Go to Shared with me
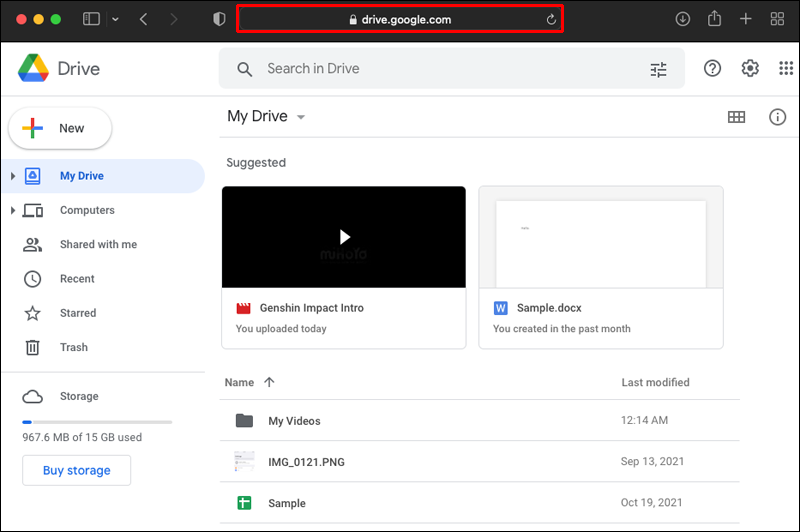The height and width of the screenshot is (532, 800). pyautogui.click(x=98, y=244)
